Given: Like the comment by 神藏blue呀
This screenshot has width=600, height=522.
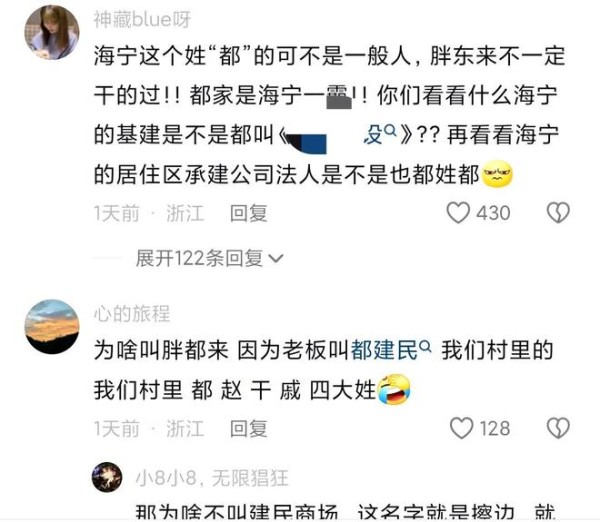Looking at the screenshot, I should pyautogui.click(x=458, y=213).
